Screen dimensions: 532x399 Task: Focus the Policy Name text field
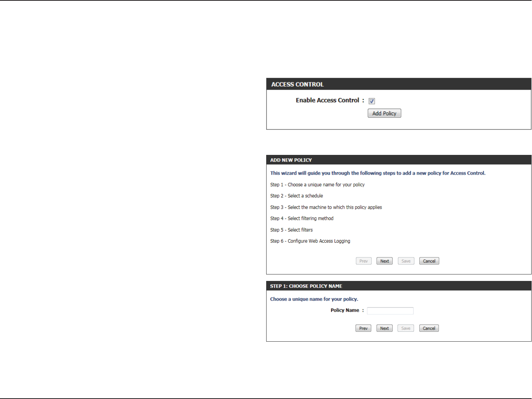(x=390, y=311)
